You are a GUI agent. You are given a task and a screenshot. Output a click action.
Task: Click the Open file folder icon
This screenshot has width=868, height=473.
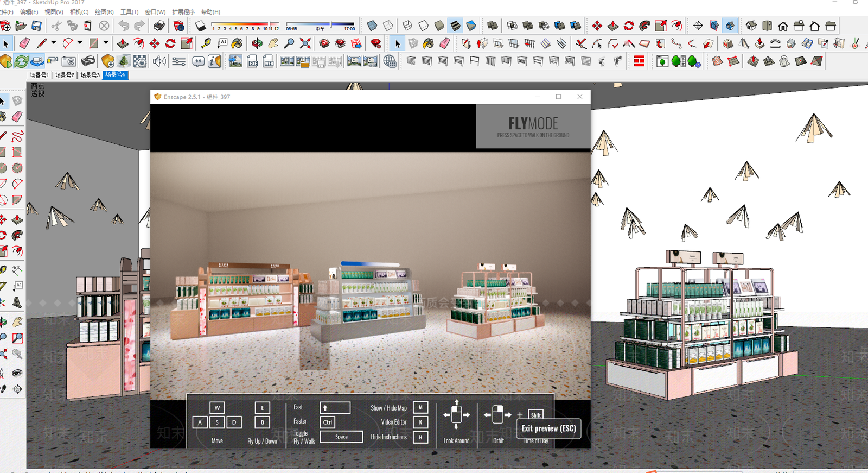[21, 26]
